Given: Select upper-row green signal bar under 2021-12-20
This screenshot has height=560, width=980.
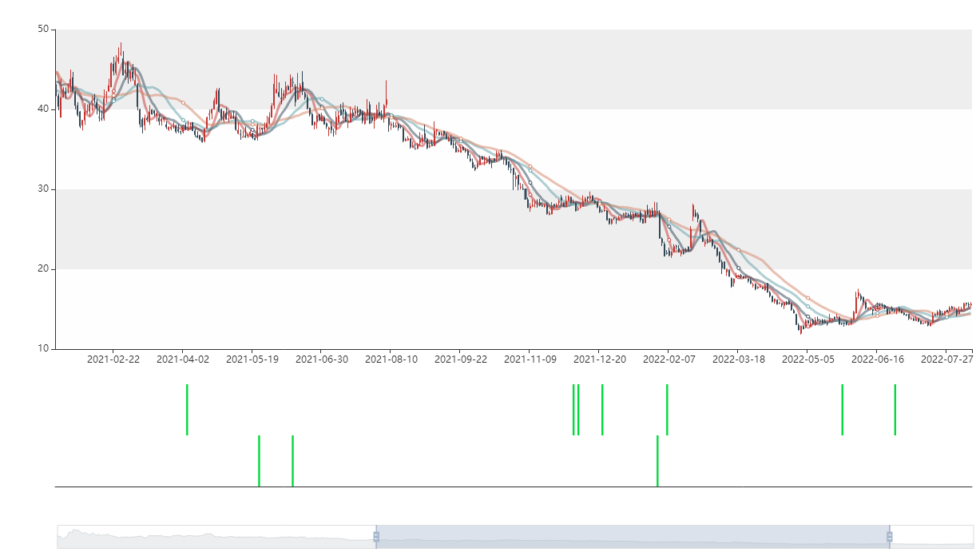Looking at the screenshot, I should point(602,410).
